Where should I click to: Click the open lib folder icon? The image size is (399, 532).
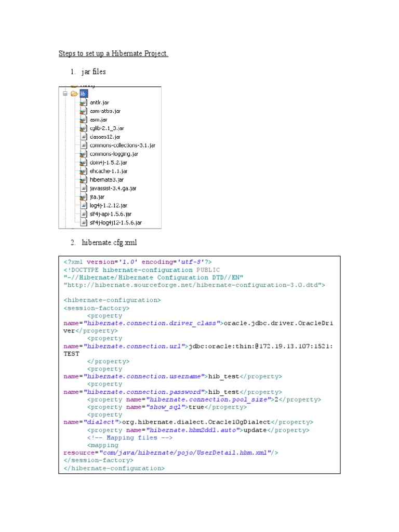coord(74,94)
